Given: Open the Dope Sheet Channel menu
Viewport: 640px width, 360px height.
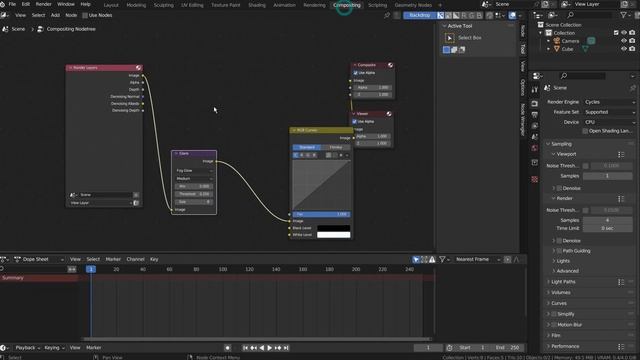Looking at the screenshot, I should click(x=136, y=259).
